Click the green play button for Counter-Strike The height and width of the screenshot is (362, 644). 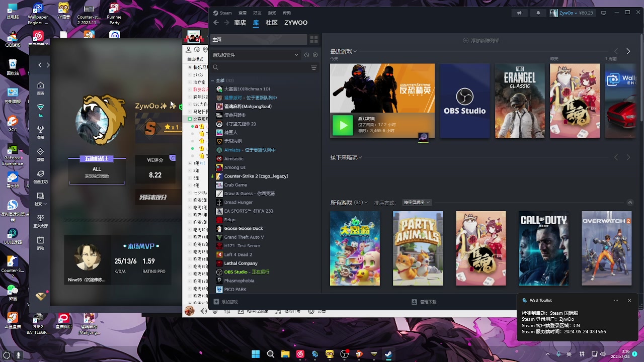coord(343,126)
